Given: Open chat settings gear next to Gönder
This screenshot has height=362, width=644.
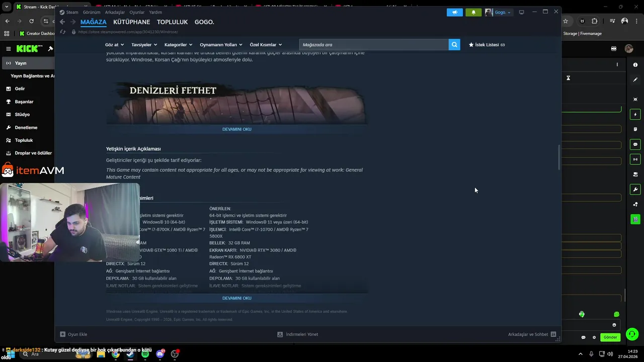Looking at the screenshot, I should click(594, 337).
